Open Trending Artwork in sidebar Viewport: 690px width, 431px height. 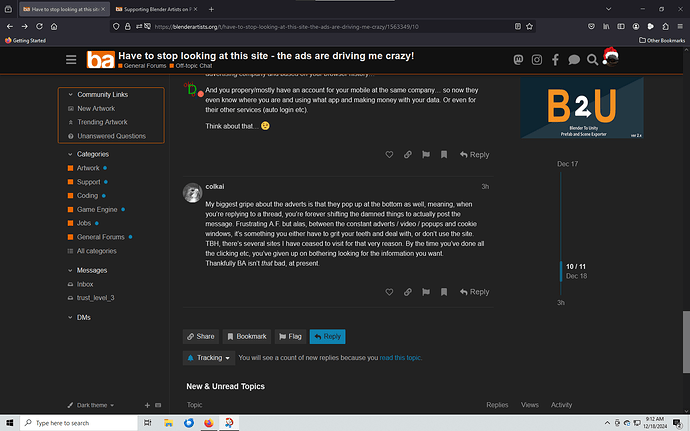102,122
